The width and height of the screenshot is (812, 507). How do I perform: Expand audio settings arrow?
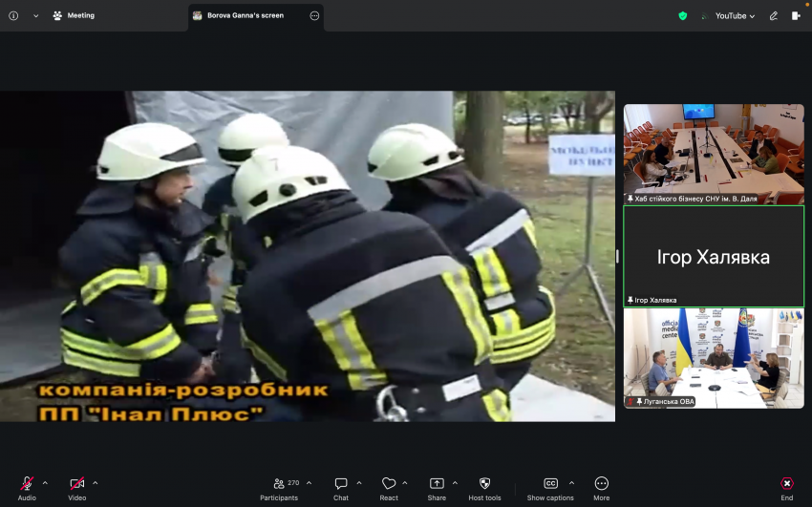(x=45, y=483)
